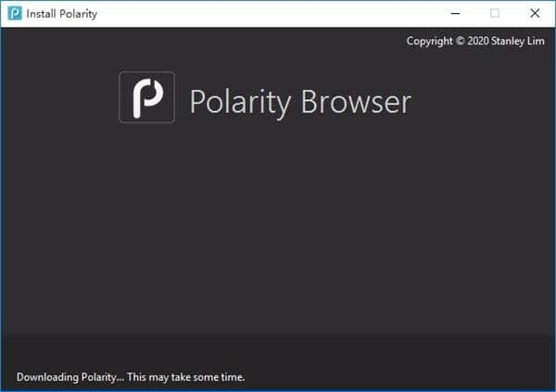This screenshot has height=392, width=556.
Task: Click the © symbol in the copyright notice
Action: (x=461, y=41)
